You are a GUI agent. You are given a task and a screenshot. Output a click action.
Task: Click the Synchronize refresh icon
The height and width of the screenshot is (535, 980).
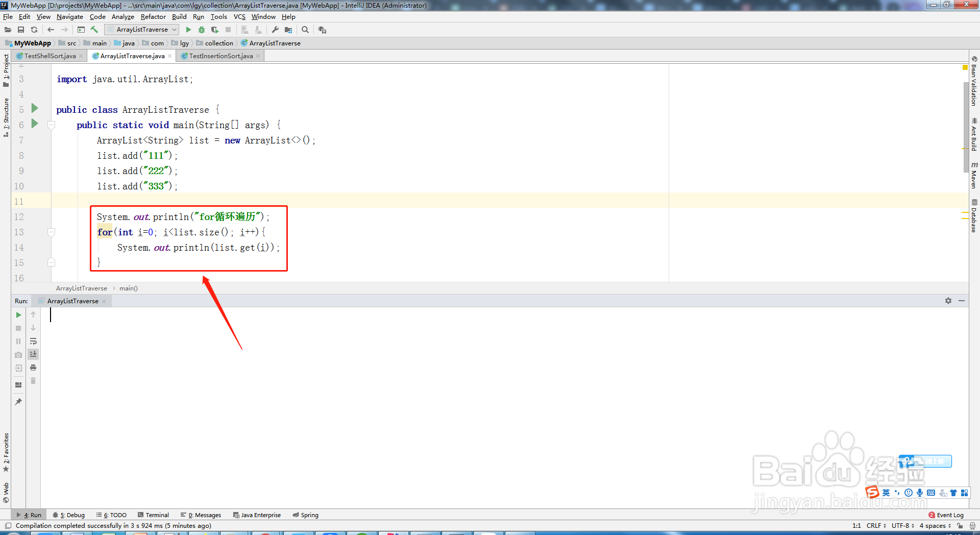click(34, 30)
